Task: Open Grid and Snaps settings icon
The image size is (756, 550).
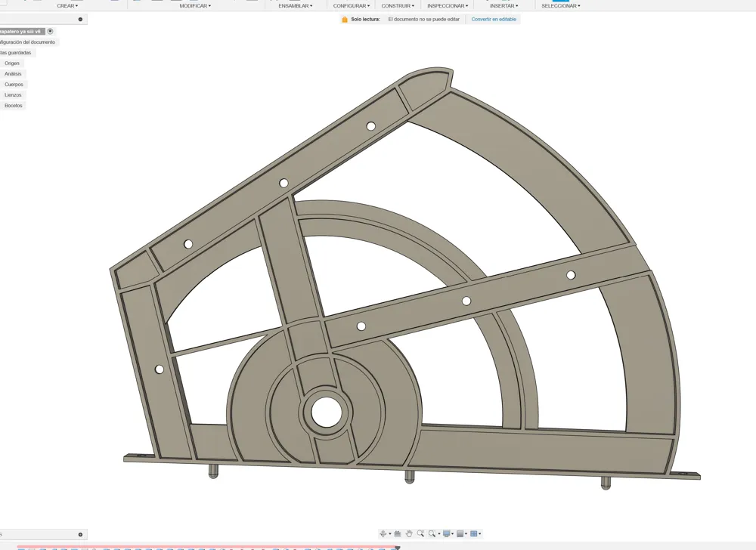Action: pyautogui.click(x=460, y=533)
